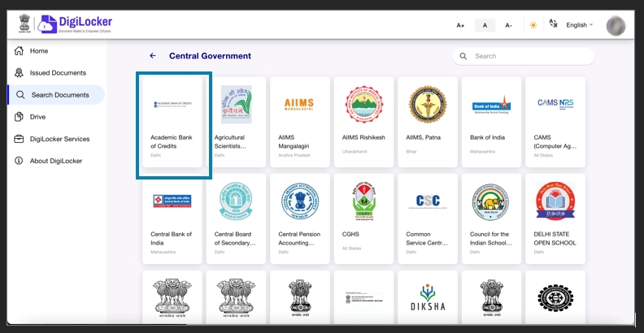Click the national emblem in header
The height and width of the screenshot is (333, 644).
24,24
